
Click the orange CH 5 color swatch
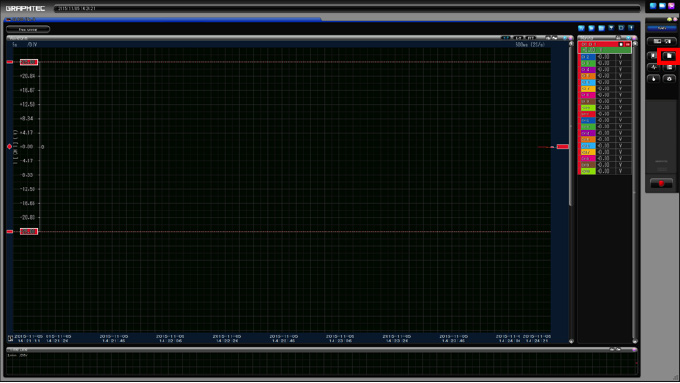[x=587, y=76]
